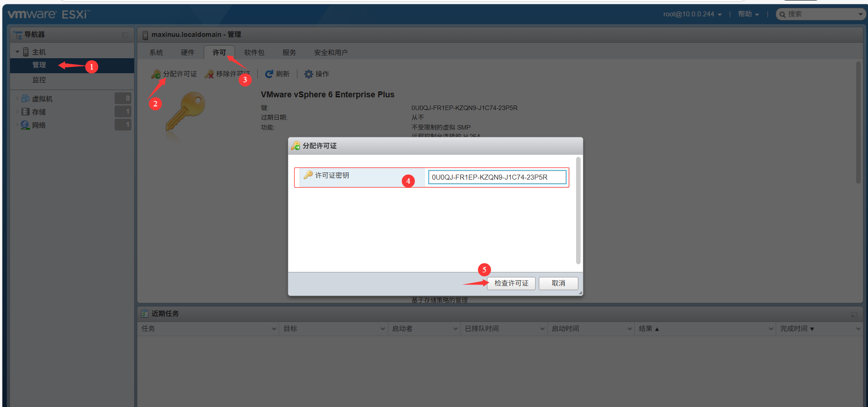Click the virtual machines count badge 0
Viewport: 868px width, 407px height.
pos(123,98)
